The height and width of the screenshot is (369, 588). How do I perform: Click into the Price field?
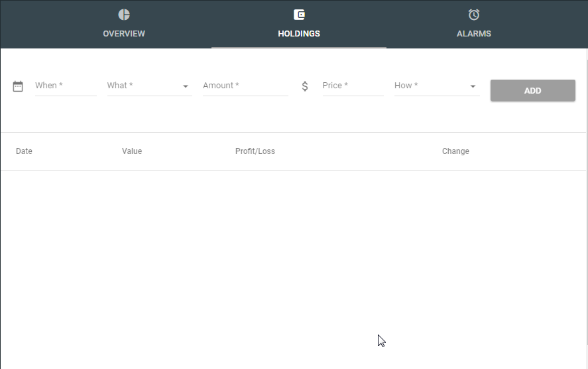click(353, 86)
